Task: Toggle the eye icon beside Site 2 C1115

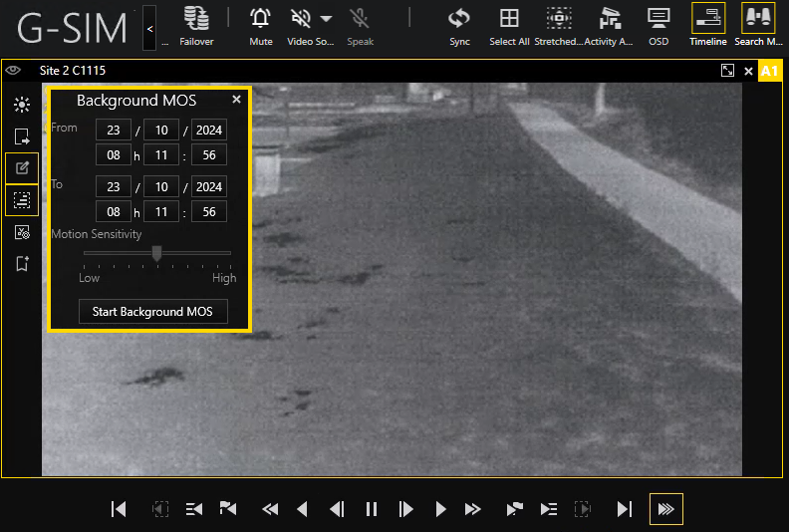Action: click(13, 71)
